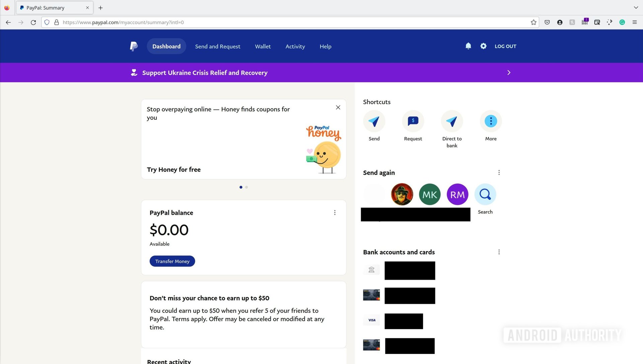Click the PayPal logo icon
This screenshot has height=364, width=643.
coord(133,46)
